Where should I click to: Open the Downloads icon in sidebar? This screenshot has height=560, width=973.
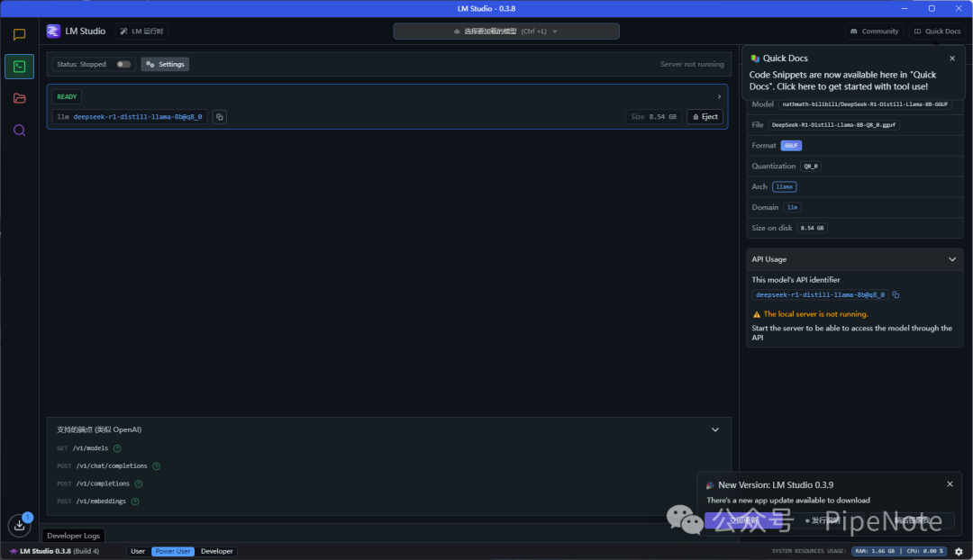point(20,525)
